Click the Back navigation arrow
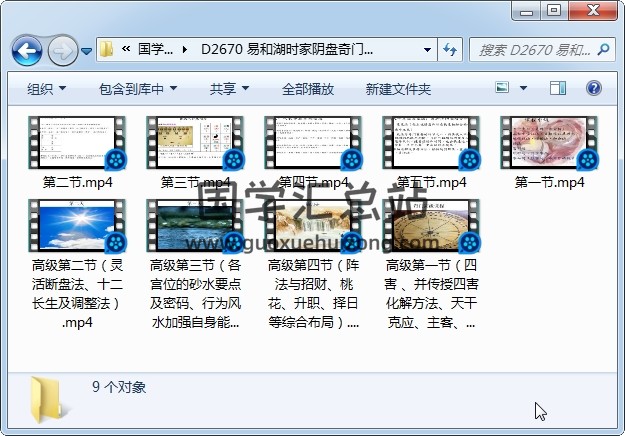Image resolution: width=625 pixels, height=436 pixels. pyautogui.click(x=26, y=50)
